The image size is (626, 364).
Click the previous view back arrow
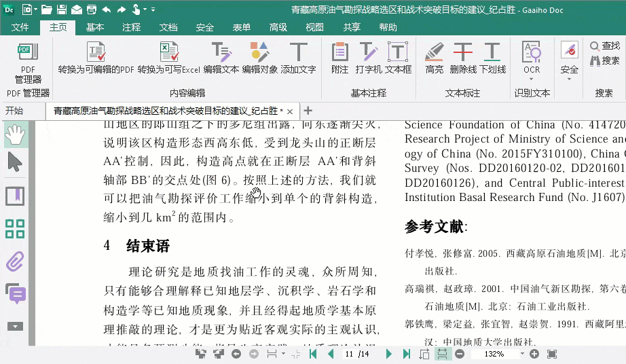point(236,354)
